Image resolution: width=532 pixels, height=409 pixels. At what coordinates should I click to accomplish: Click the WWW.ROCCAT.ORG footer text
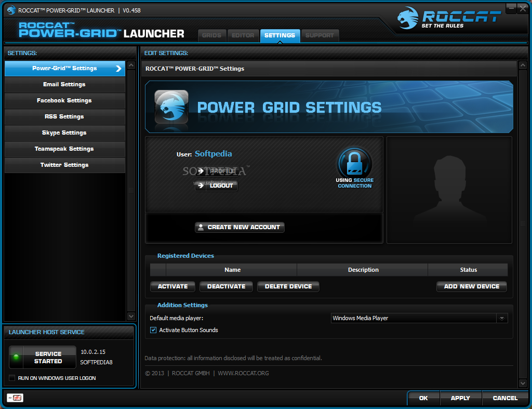click(x=243, y=373)
